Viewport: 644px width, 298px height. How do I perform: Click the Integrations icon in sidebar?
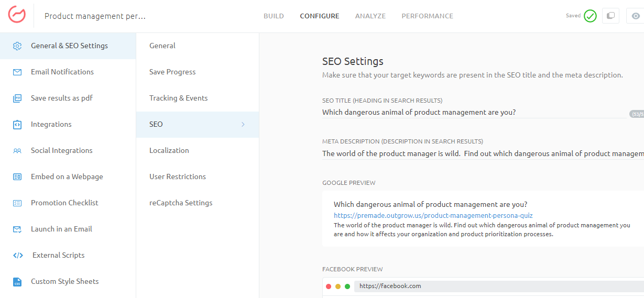click(x=17, y=125)
